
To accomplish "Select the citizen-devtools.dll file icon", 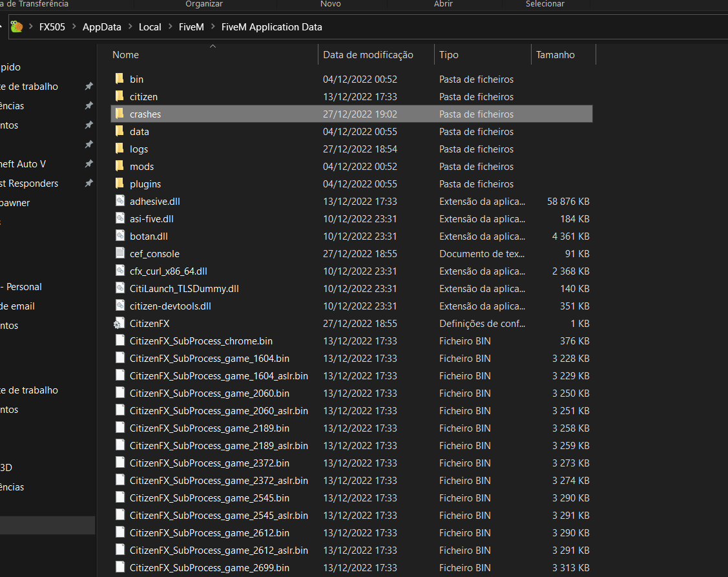I will [x=120, y=305].
